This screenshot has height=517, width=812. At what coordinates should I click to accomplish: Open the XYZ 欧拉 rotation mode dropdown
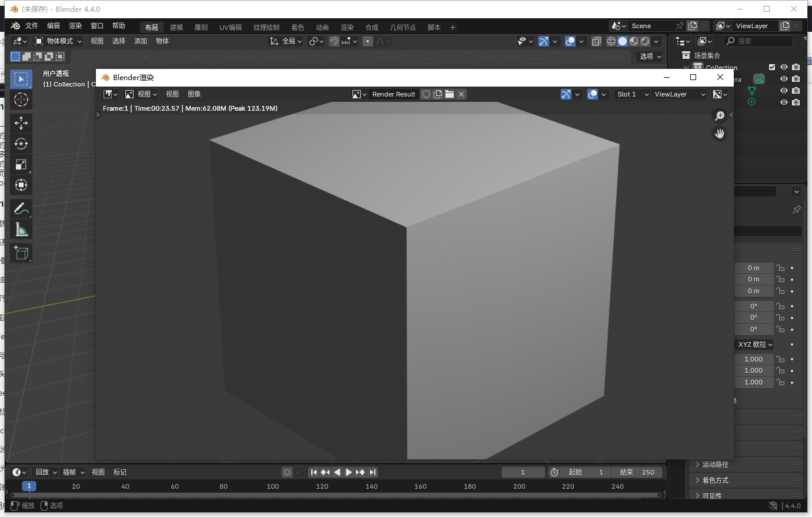click(754, 344)
